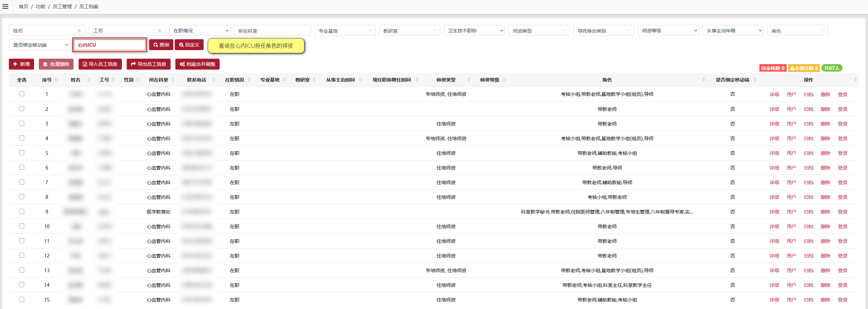Open the 卫生技术职称 dropdown filter
The image size is (868, 309).
click(x=474, y=31)
